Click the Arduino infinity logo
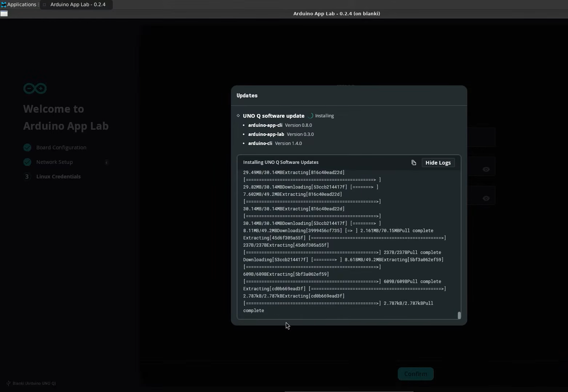 click(x=35, y=88)
